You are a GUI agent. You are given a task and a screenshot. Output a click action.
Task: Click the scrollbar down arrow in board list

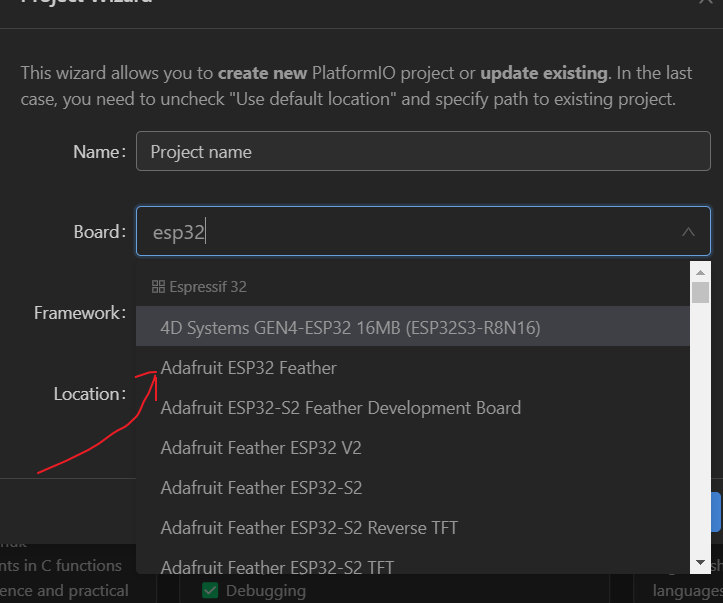[701, 563]
